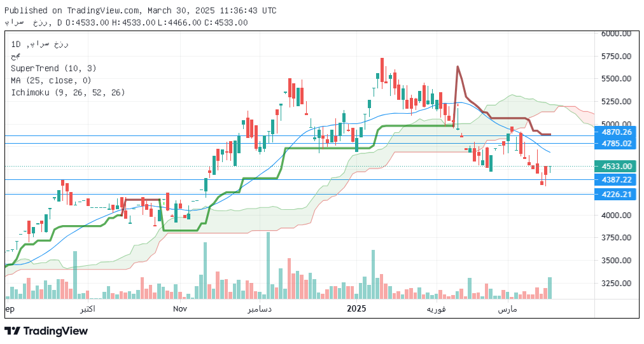Select the MA (25, close, 0) indicator label
This screenshot has height=344, width=644.
[51, 81]
